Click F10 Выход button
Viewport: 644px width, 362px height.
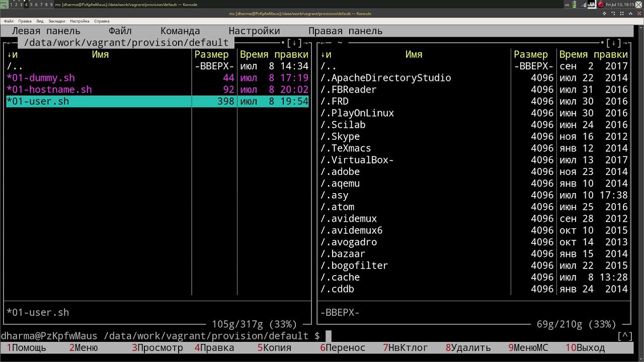(585, 347)
